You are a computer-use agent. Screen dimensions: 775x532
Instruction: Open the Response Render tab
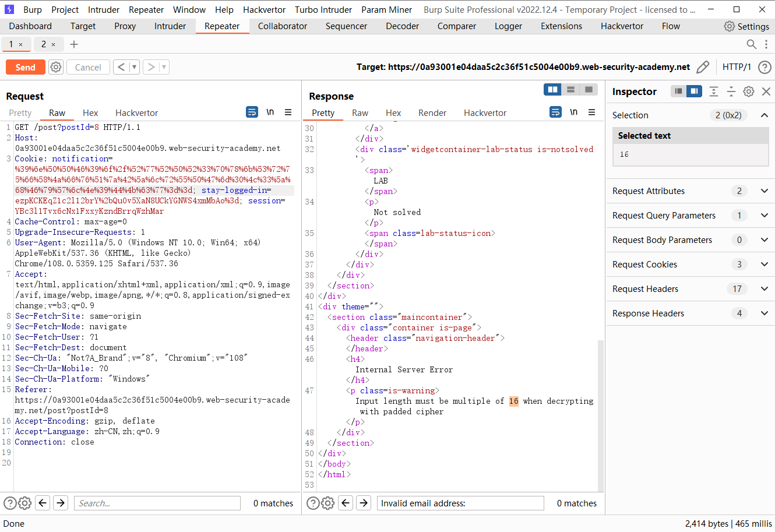tap(432, 112)
